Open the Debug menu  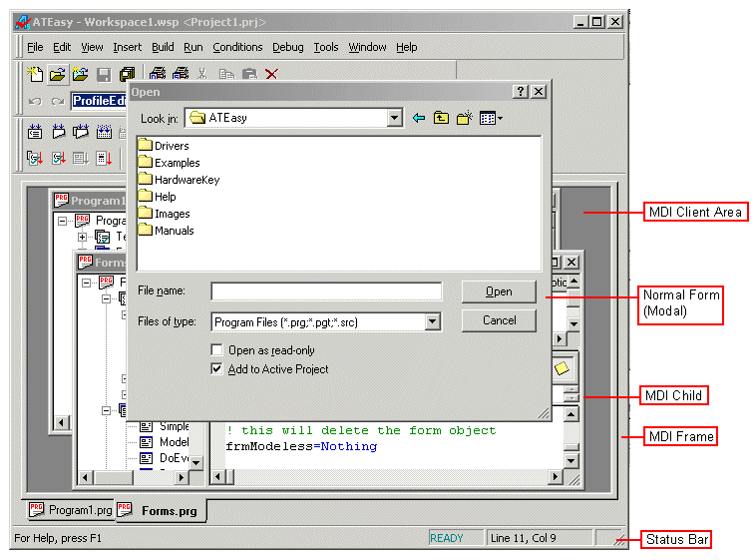pos(288,47)
